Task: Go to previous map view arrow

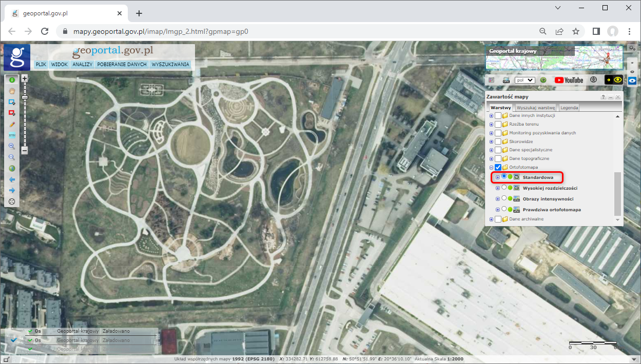Action: tap(12, 179)
